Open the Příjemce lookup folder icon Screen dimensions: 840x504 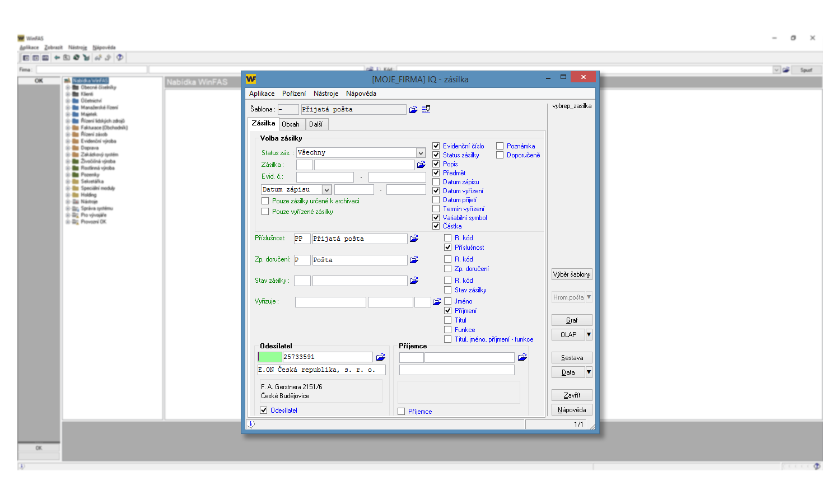[x=522, y=357]
